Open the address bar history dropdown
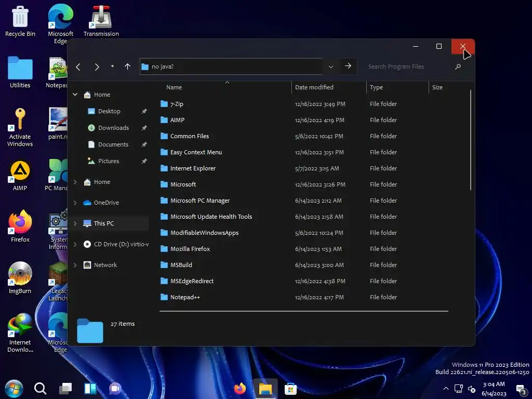532x399 pixels. point(331,66)
